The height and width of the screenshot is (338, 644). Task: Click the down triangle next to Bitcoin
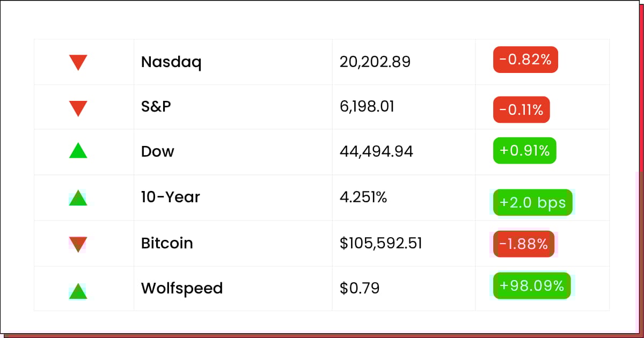click(x=78, y=245)
